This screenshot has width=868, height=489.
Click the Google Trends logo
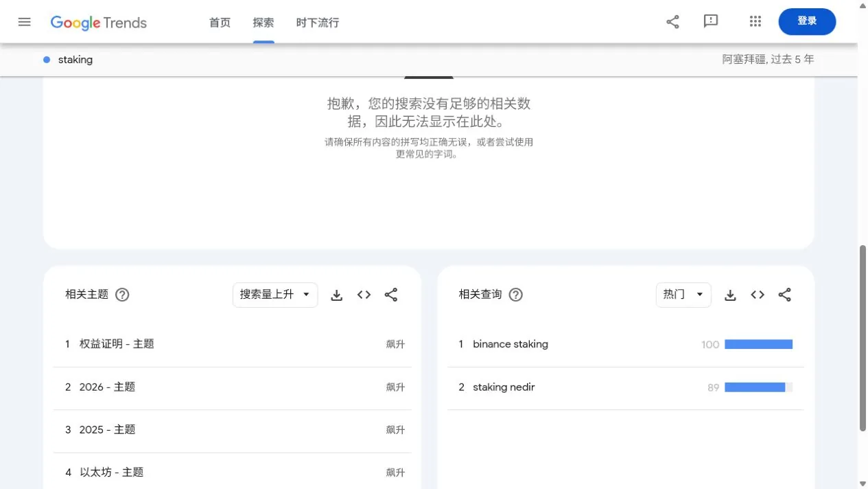coord(99,23)
